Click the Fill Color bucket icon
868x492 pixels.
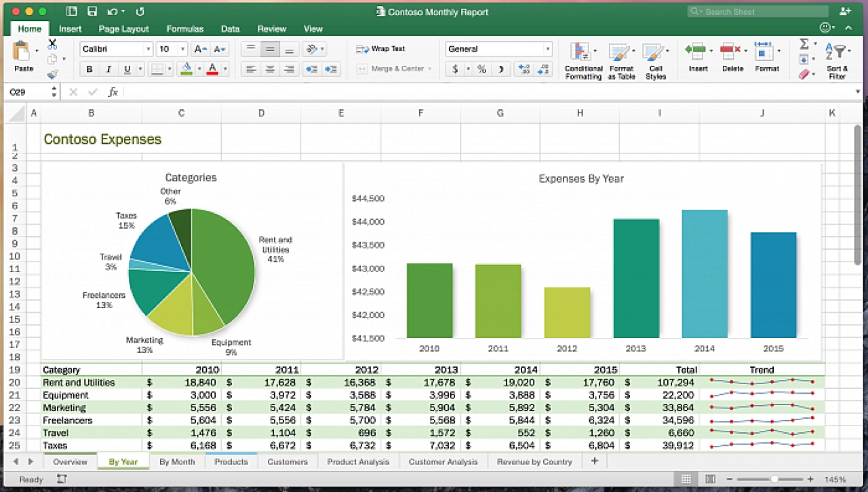pos(187,69)
